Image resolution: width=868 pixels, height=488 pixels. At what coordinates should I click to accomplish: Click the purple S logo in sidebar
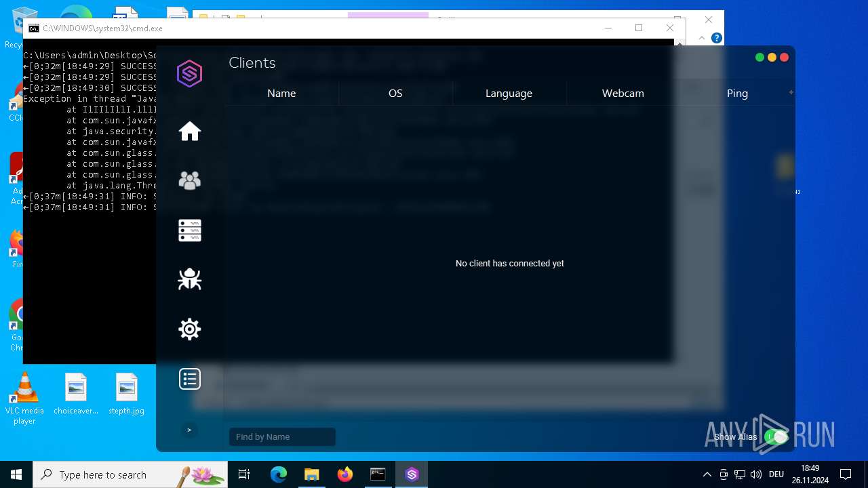coord(189,73)
